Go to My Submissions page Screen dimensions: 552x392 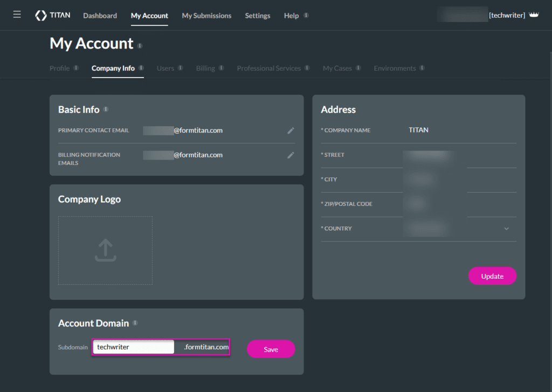tap(206, 16)
